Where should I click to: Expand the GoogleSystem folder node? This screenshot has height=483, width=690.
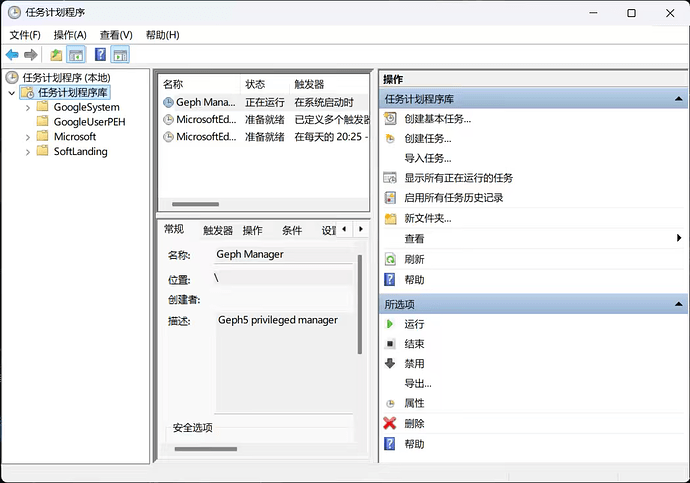click(28, 108)
